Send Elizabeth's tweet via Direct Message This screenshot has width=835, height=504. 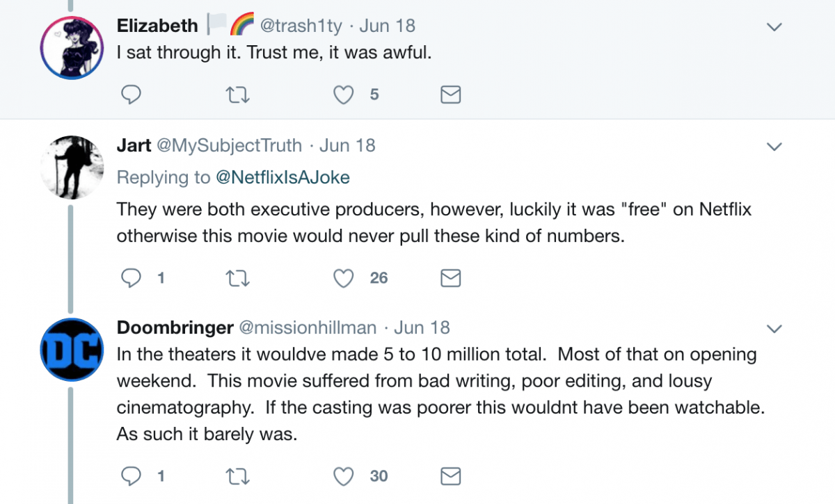coord(450,95)
